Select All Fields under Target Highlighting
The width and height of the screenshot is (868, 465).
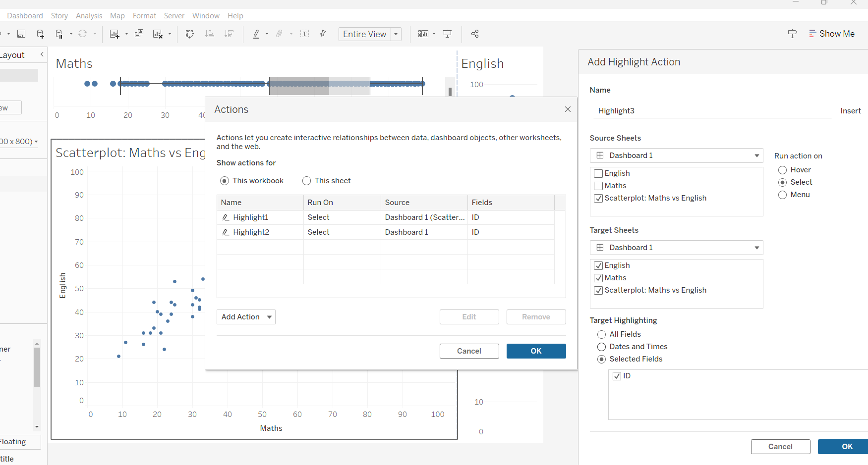601,334
